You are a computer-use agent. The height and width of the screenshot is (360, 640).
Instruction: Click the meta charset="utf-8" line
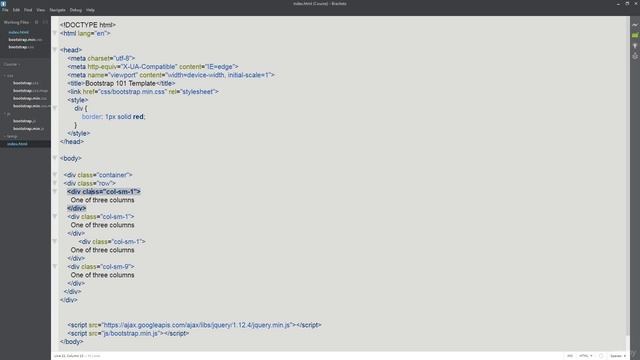(x=101, y=58)
